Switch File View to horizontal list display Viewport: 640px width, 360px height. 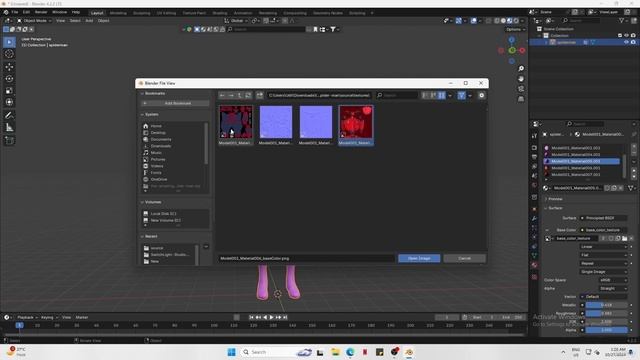tap(433, 95)
